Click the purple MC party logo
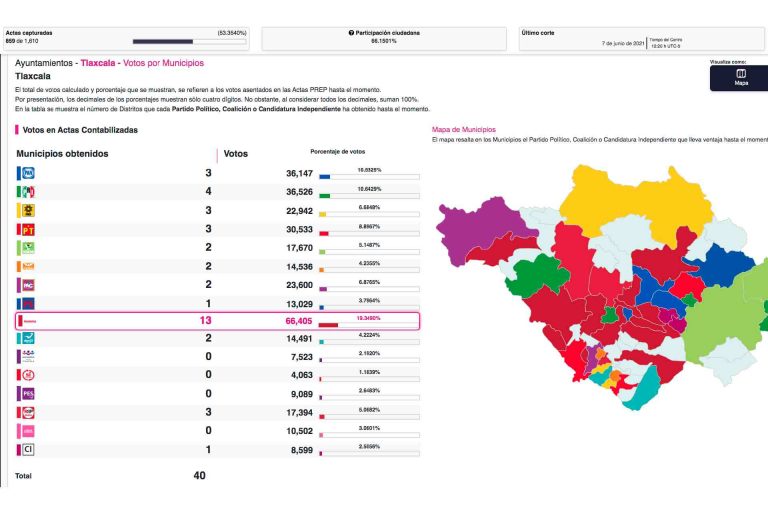This screenshot has height=512, width=768. (28, 285)
